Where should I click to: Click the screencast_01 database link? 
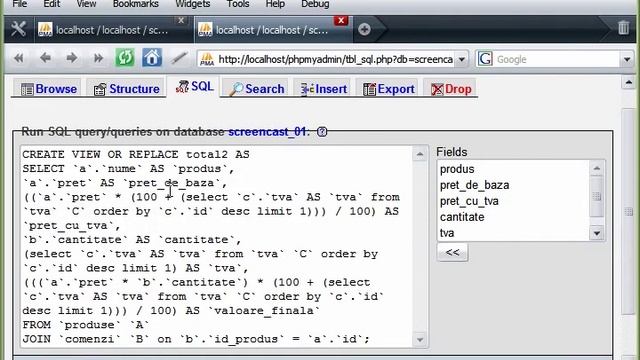(x=267, y=132)
